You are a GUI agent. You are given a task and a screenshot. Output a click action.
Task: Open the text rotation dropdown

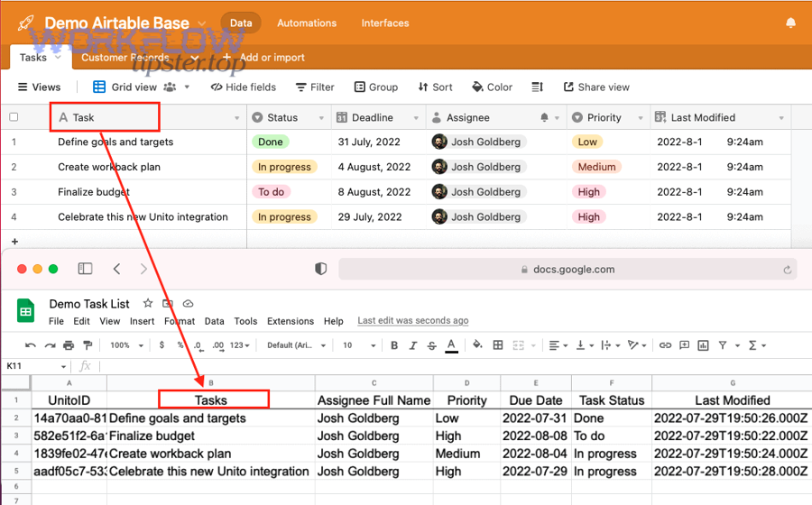(636, 345)
